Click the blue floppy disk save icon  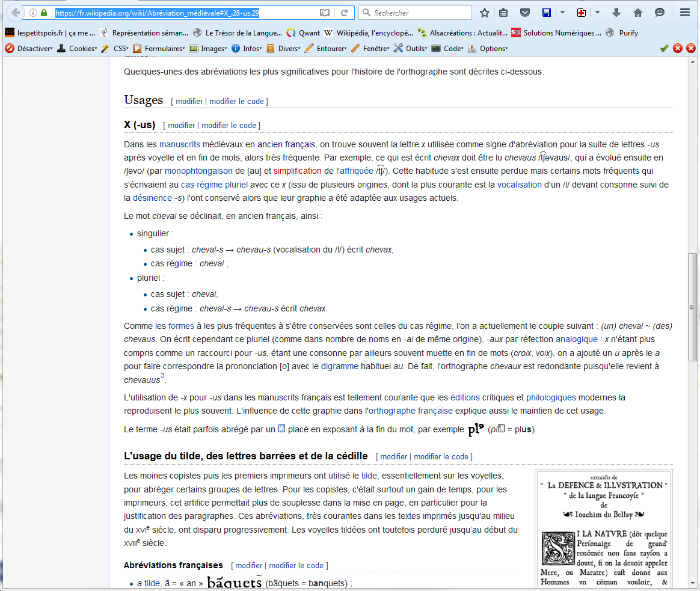click(547, 13)
